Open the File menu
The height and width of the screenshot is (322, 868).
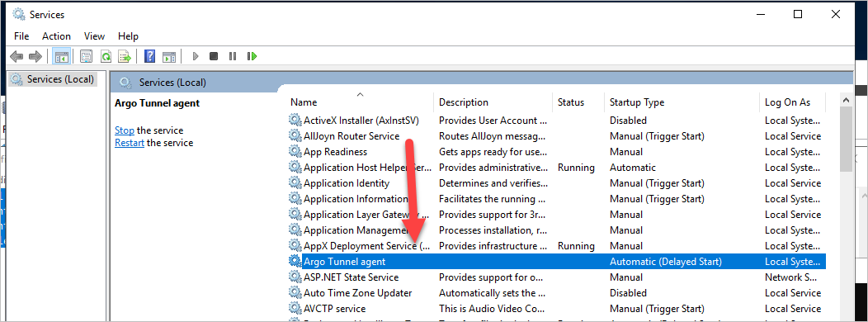(21, 36)
